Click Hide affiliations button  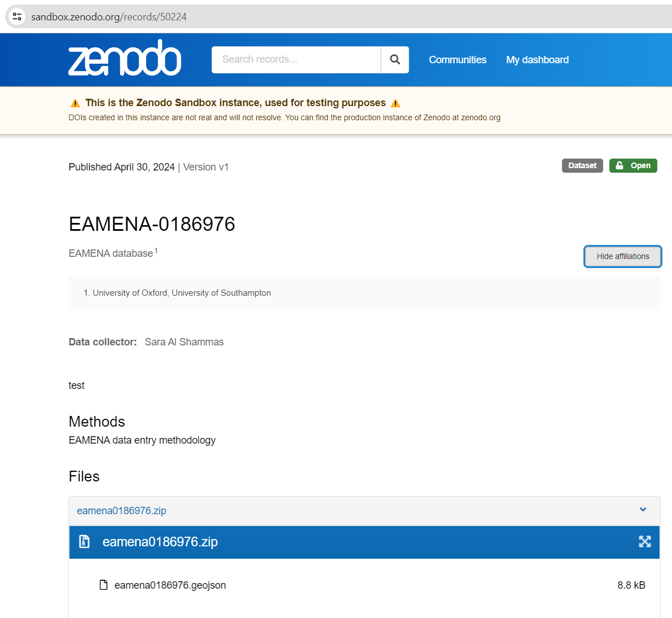[623, 256]
